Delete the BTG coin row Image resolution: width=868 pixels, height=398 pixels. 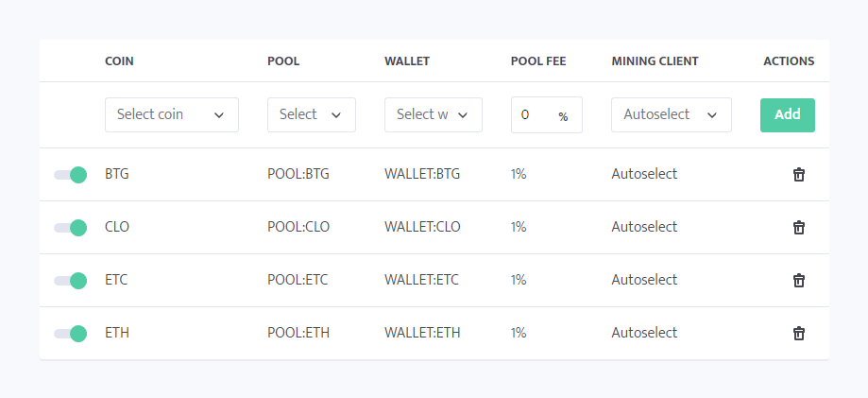point(798,175)
